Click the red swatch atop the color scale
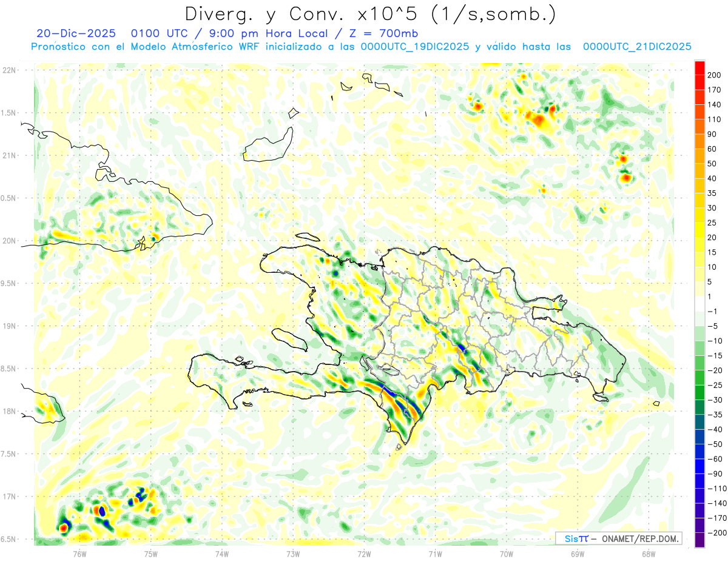The image size is (728, 562). [x=699, y=68]
